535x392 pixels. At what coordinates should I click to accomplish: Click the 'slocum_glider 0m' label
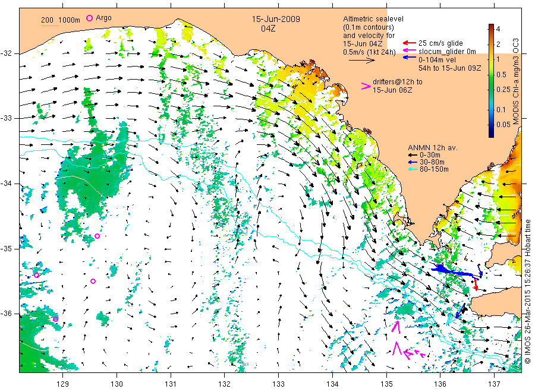447,52
